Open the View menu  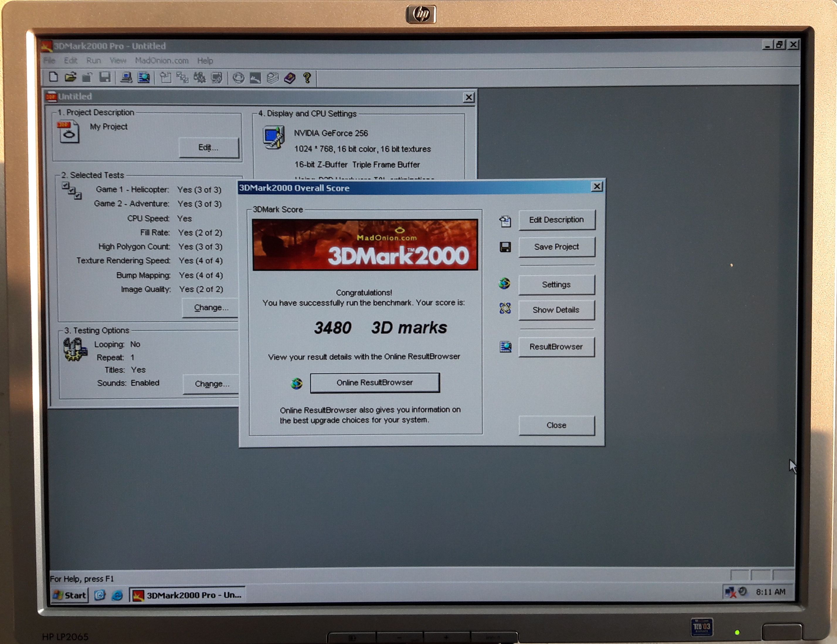[118, 61]
